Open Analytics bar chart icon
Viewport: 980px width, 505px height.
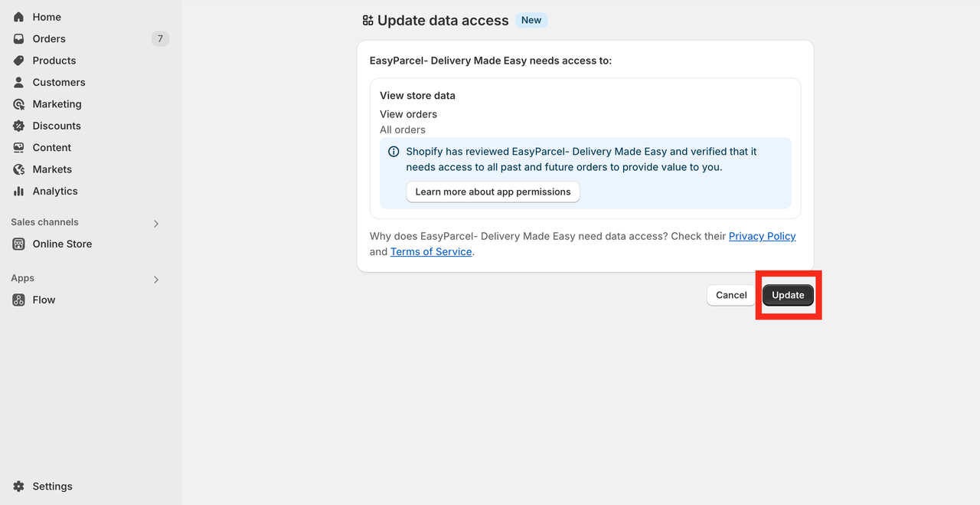[x=18, y=191]
